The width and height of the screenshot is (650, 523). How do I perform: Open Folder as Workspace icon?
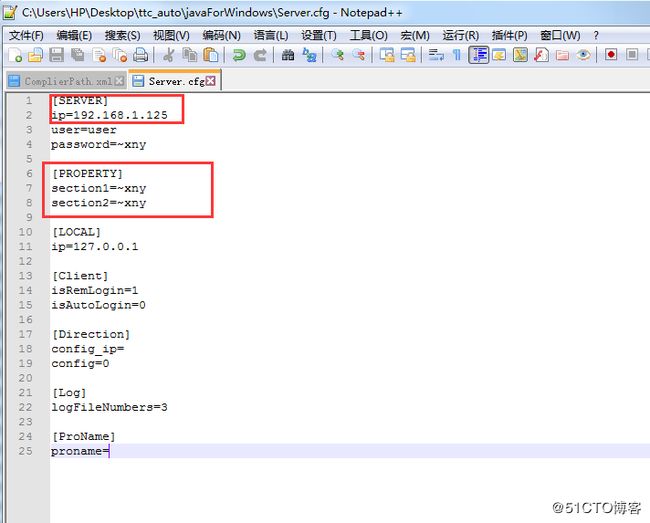tap(562, 55)
